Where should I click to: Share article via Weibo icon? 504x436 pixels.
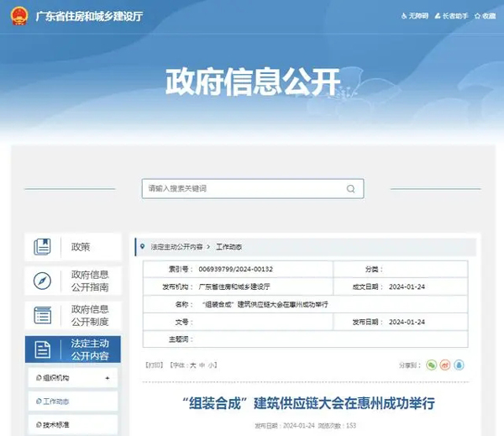click(445, 365)
